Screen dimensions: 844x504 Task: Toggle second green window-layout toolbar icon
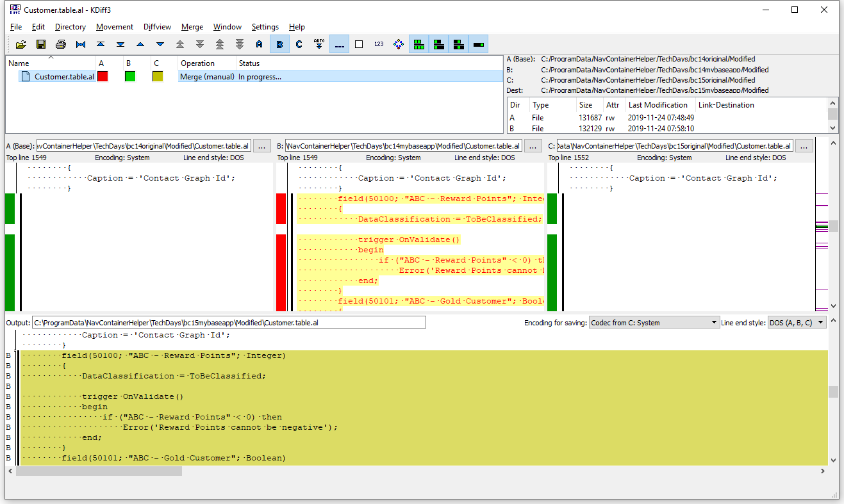pyautogui.click(x=439, y=44)
